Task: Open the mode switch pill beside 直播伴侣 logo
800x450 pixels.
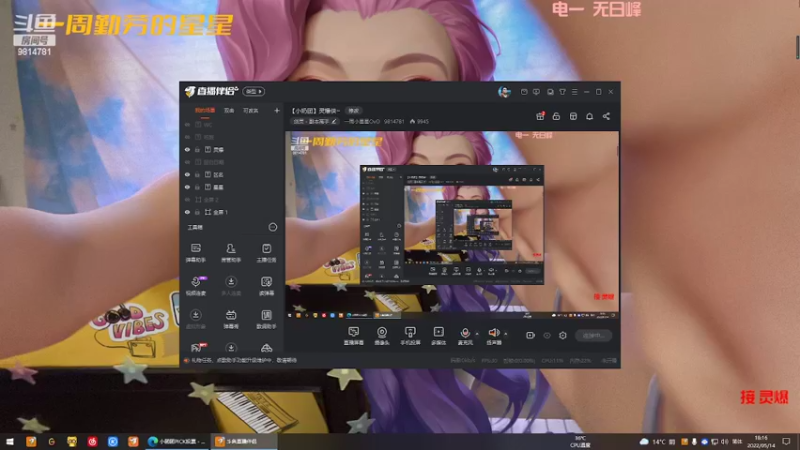Action: tap(254, 91)
